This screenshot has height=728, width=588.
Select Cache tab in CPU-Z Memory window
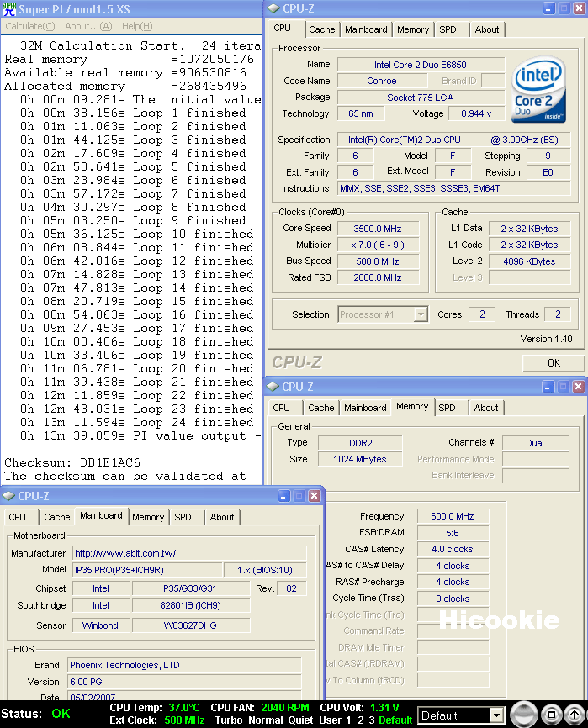(x=321, y=408)
